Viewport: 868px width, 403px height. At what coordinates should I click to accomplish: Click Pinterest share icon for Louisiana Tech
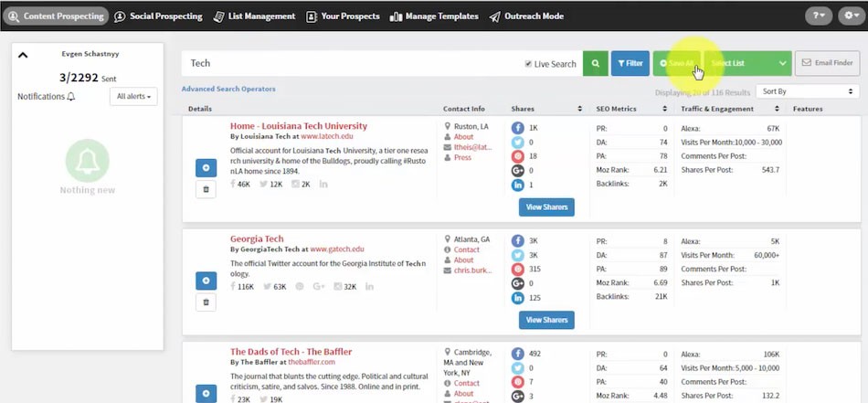tap(517, 156)
